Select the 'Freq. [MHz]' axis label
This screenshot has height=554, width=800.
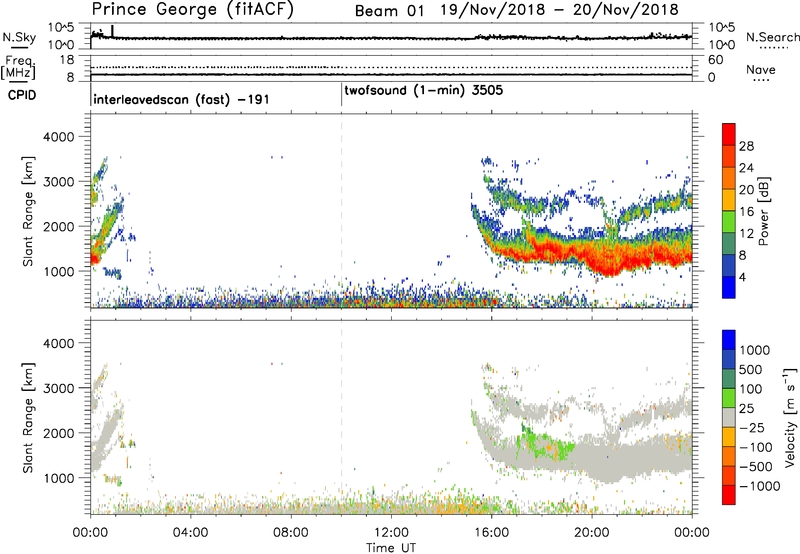(x=18, y=68)
